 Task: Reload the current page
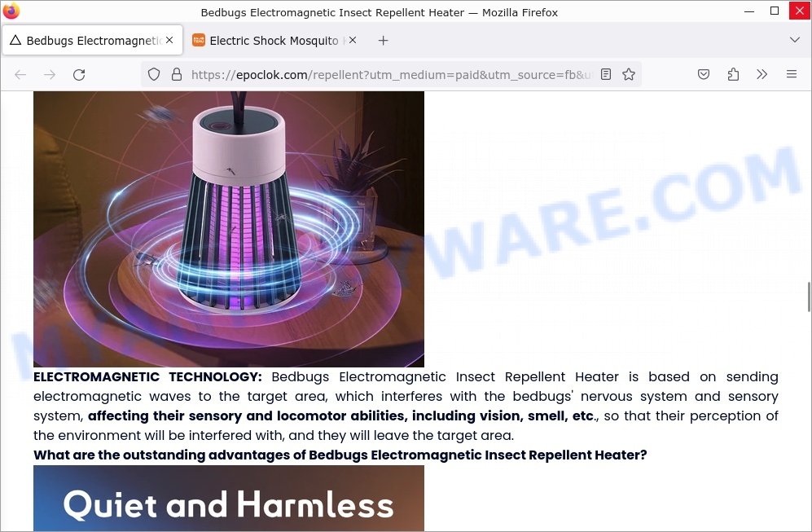click(79, 75)
